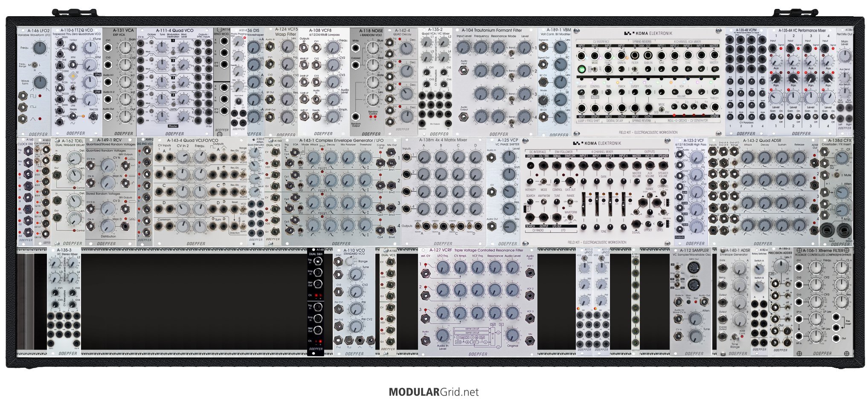Click the FX Send jack on A-138d CFX

point(827,230)
